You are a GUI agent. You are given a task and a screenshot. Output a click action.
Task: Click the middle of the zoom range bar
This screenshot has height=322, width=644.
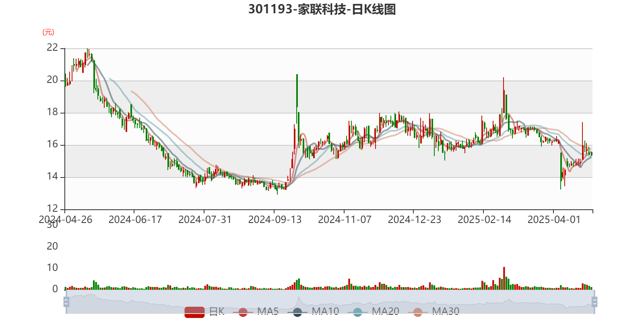(330, 302)
